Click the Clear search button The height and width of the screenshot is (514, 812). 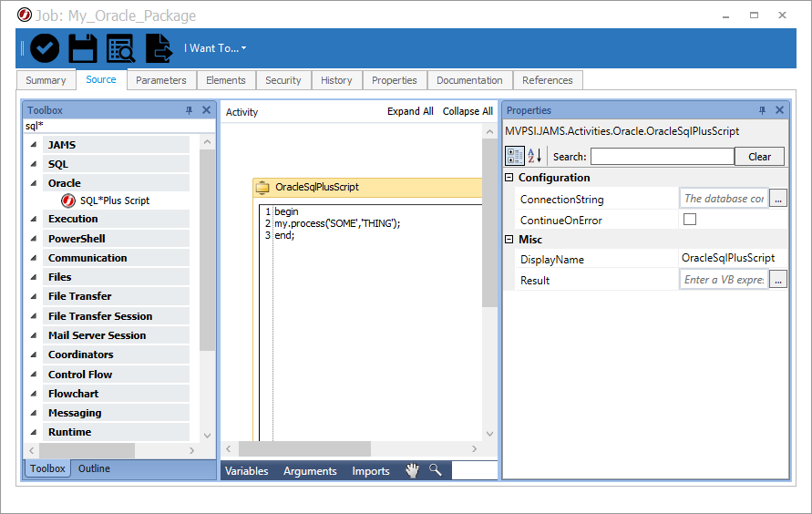pos(760,157)
